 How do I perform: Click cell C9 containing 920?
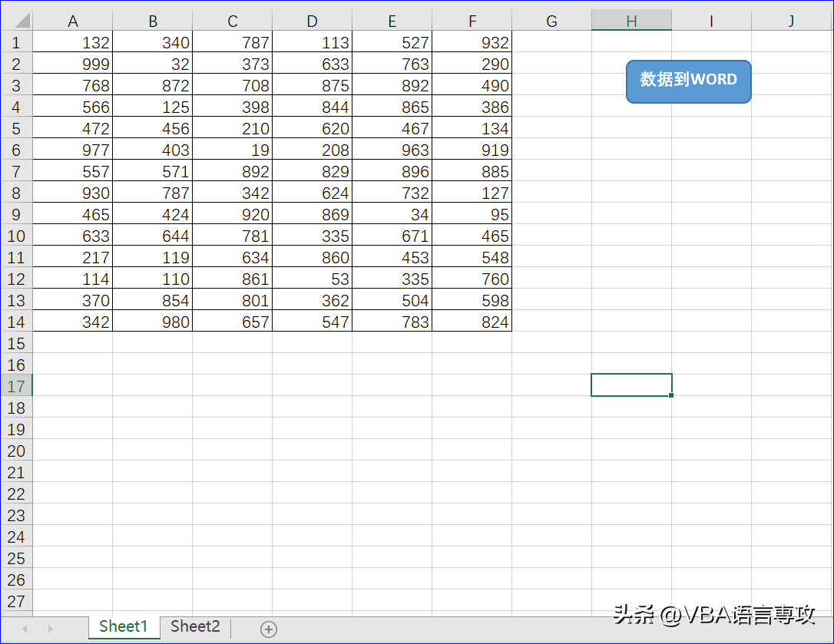coord(233,214)
